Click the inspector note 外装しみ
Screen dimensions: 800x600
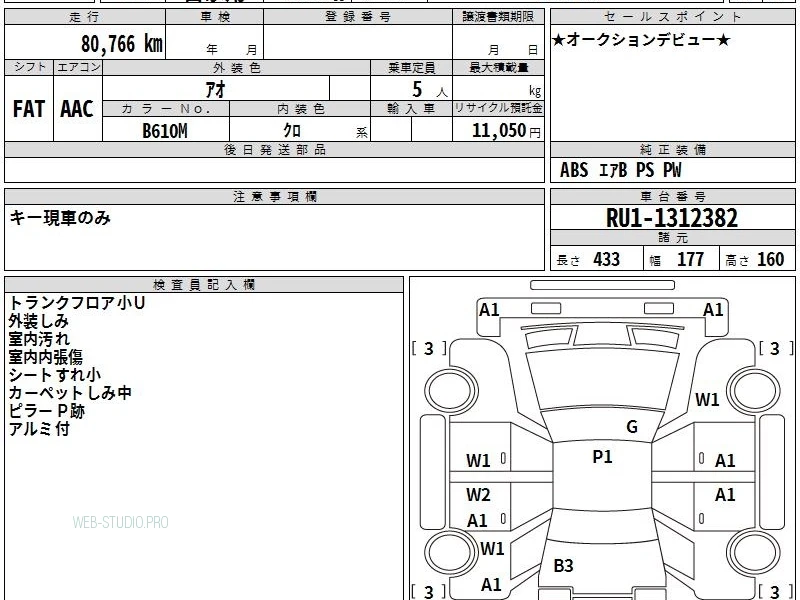click(x=38, y=321)
